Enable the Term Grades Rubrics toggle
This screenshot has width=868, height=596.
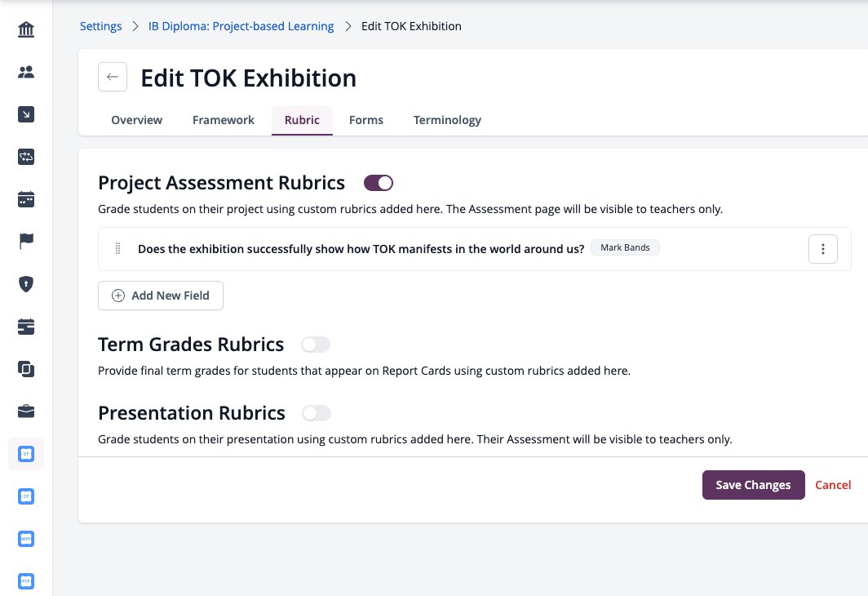coord(316,345)
